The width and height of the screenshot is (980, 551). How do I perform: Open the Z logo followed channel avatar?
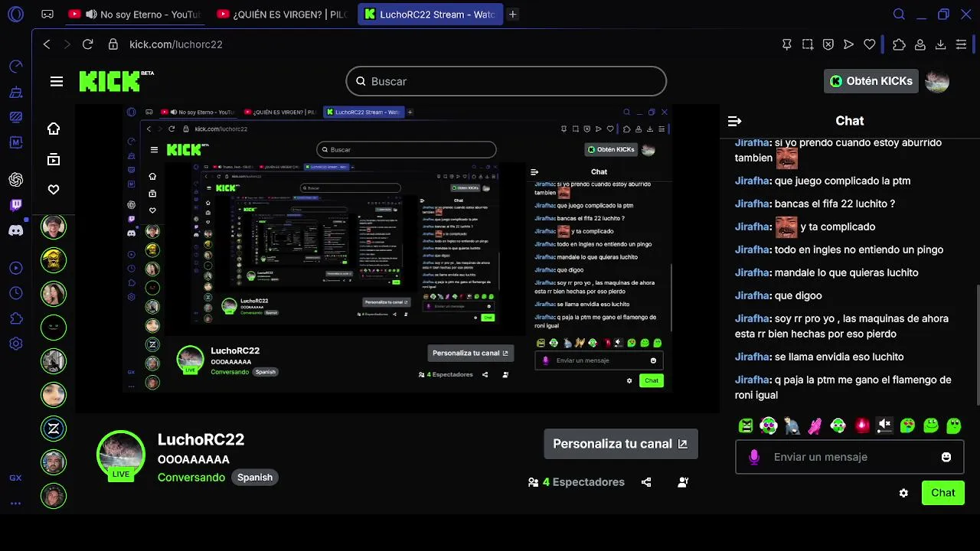point(54,429)
